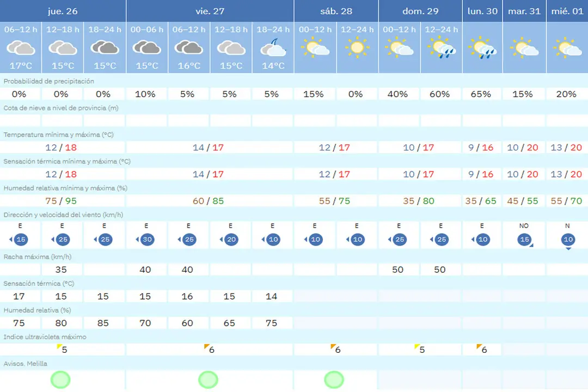This screenshot has height=392, width=588.
Task: Click the rain showers icon under lun. 30
Action: coord(482,48)
